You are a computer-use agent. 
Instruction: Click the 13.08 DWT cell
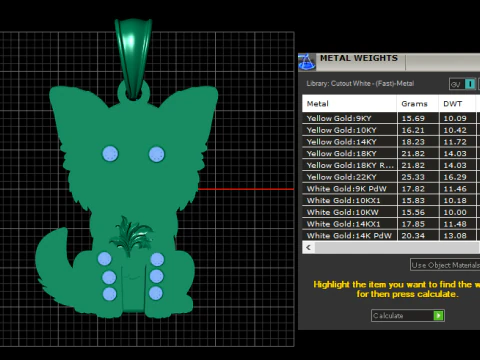pyautogui.click(x=458, y=235)
